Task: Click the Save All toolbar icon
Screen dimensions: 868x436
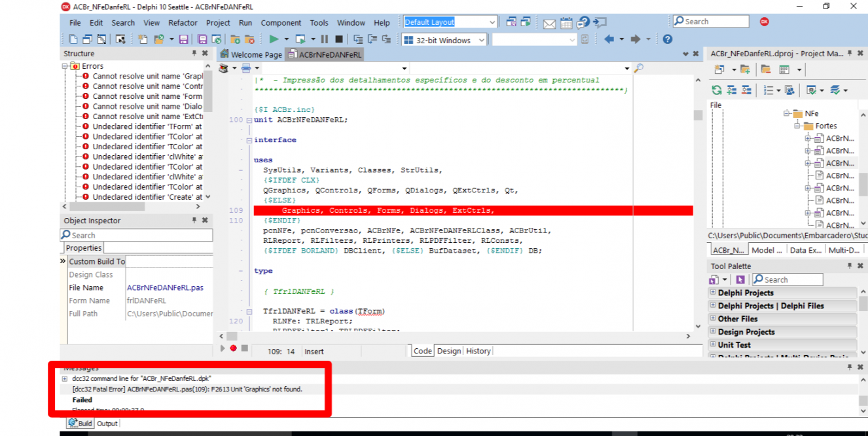Action: click(202, 39)
